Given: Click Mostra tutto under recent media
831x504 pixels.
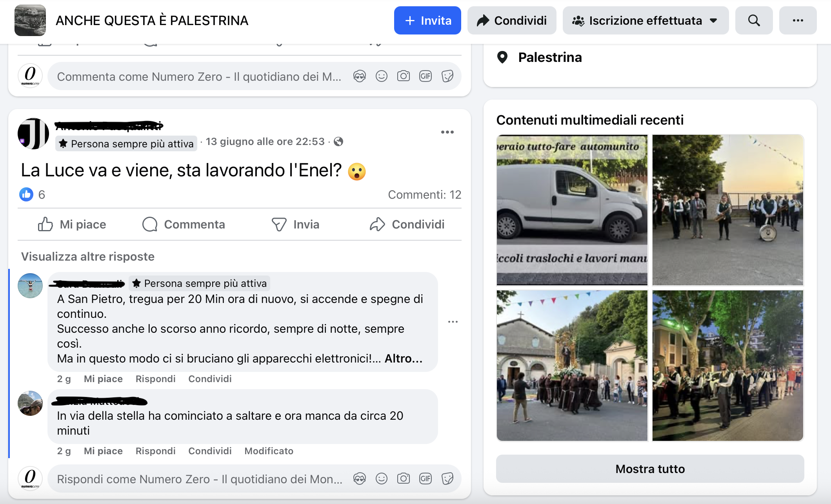Looking at the screenshot, I should coord(650,469).
